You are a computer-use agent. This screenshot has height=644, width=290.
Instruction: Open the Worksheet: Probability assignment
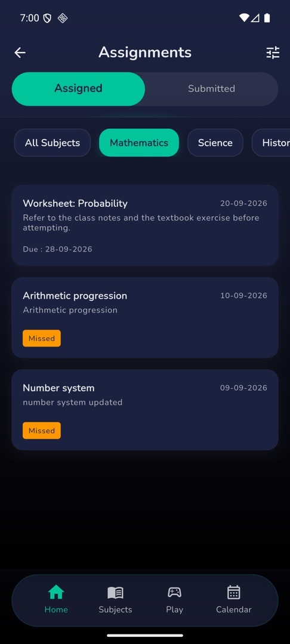145,225
